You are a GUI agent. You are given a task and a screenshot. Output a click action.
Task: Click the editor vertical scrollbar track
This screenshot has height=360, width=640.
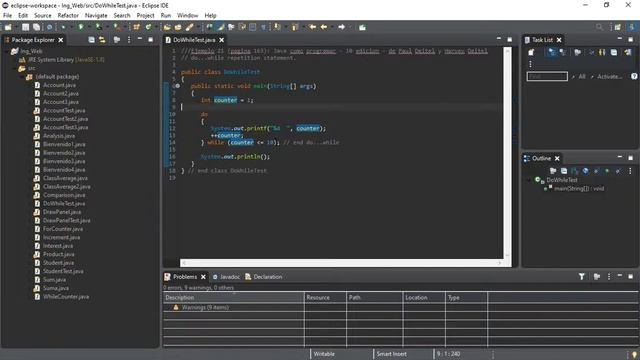[x=507, y=153]
